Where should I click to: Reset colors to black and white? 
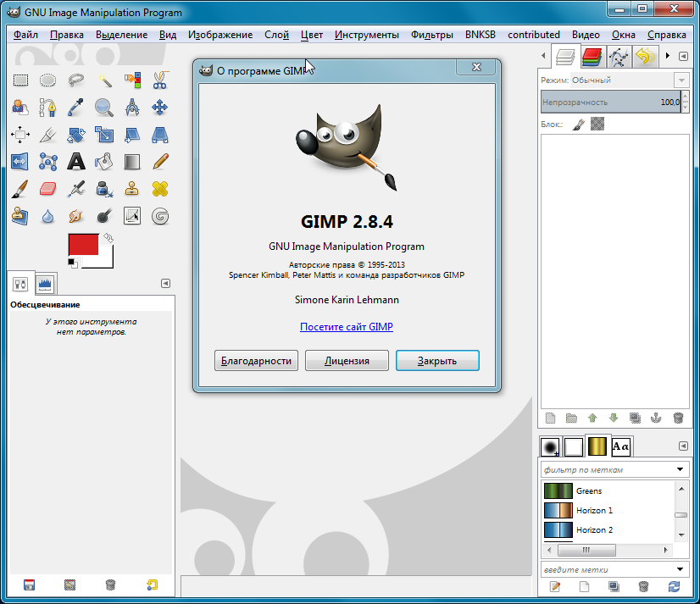(73, 263)
